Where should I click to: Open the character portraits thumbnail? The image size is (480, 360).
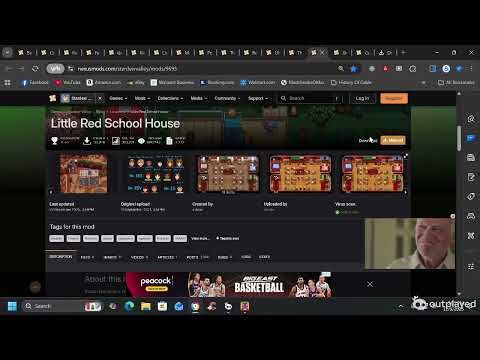(x=156, y=173)
